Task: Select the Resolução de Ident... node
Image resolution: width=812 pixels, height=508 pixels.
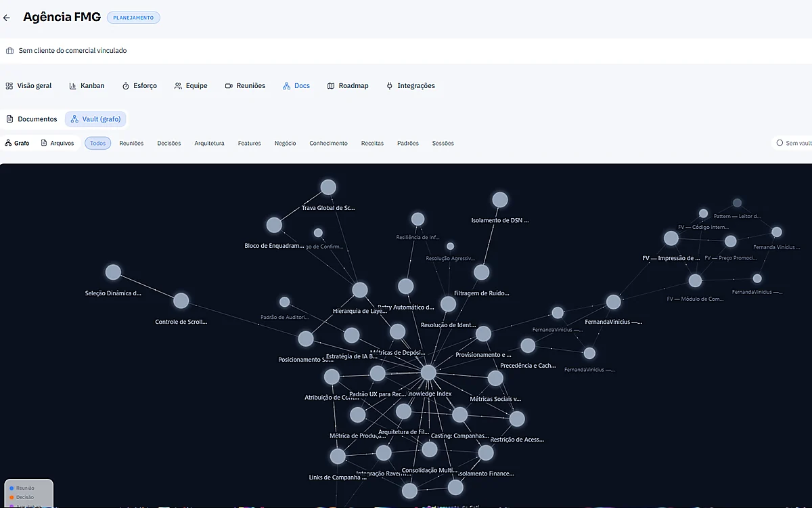Action: tap(449, 304)
